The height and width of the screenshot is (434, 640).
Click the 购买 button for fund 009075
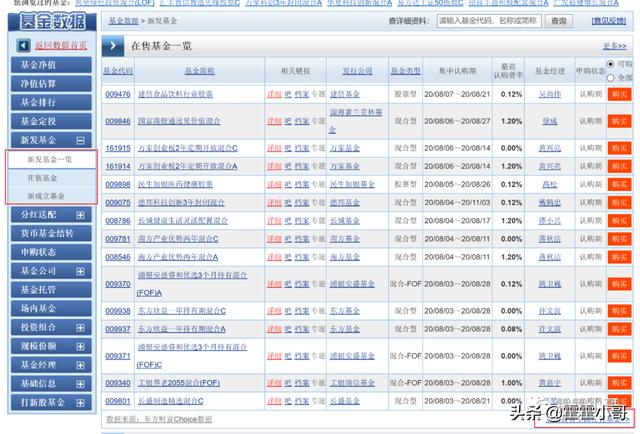click(619, 203)
